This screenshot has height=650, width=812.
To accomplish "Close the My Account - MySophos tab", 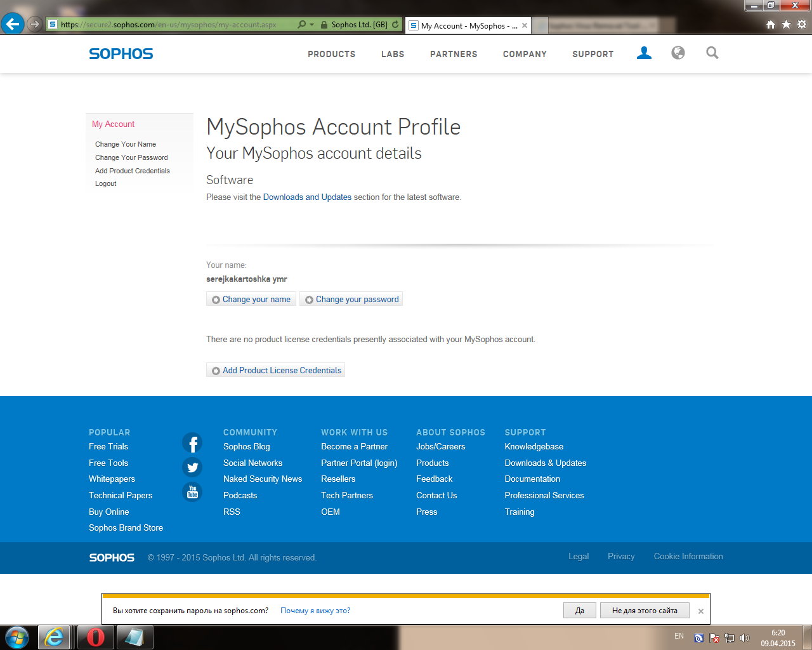I will [x=525, y=25].
